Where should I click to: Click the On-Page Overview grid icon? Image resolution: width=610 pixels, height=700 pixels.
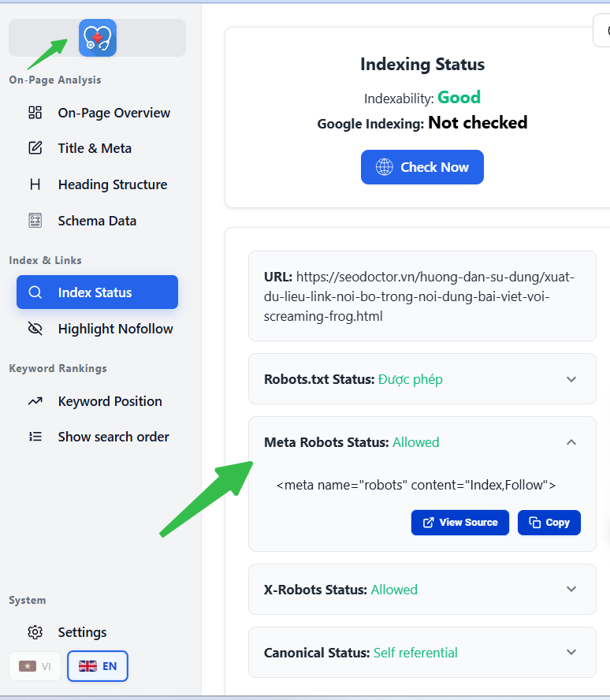(35, 113)
